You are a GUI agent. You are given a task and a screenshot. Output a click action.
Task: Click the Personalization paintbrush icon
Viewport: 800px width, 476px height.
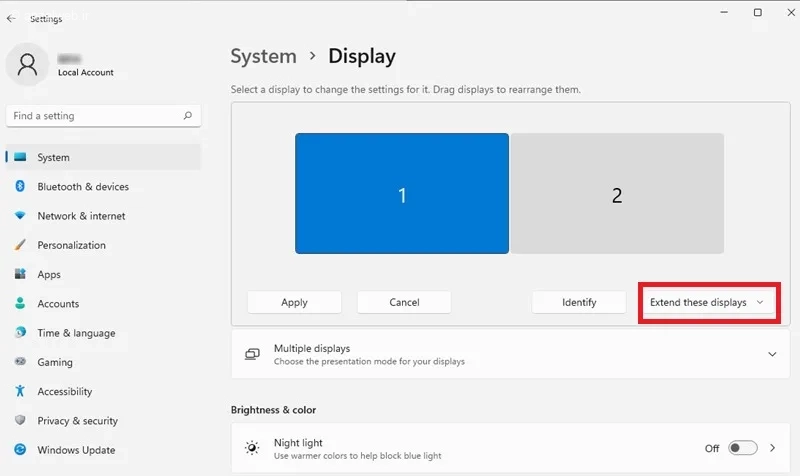pos(20,245)
